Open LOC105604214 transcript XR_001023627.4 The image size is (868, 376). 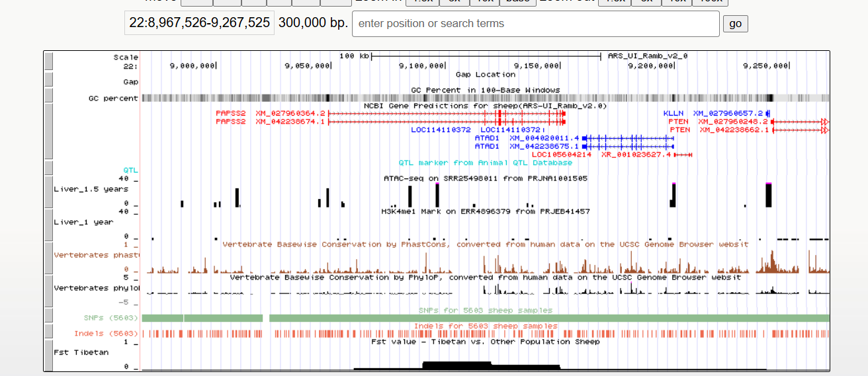636,155
